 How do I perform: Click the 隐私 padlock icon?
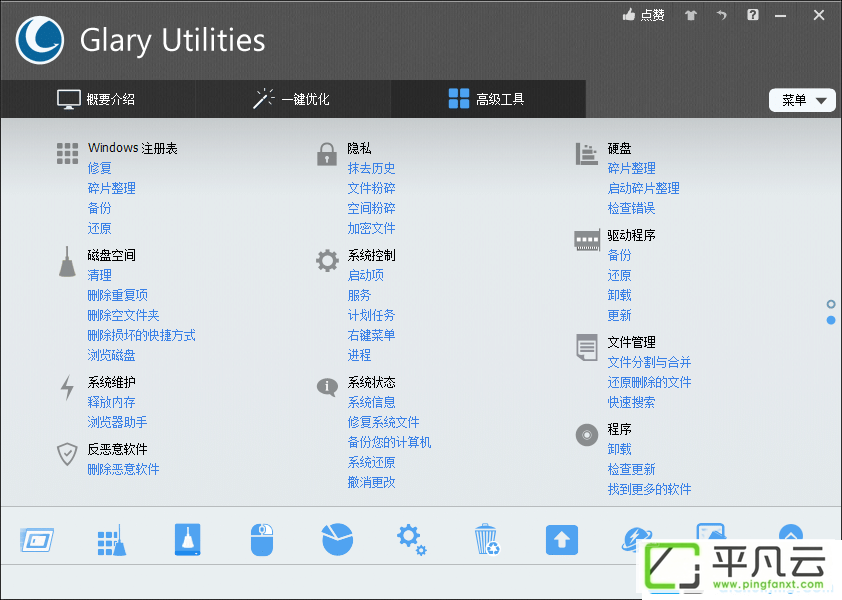click(x=326, y=154)
